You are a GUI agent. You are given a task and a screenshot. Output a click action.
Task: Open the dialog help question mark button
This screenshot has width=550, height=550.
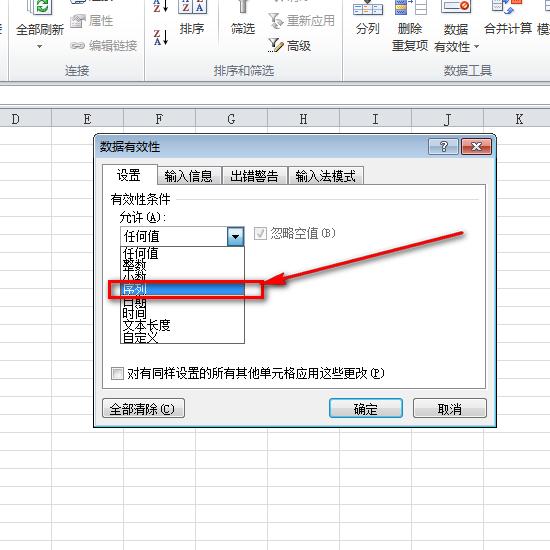tap(443, 146)
